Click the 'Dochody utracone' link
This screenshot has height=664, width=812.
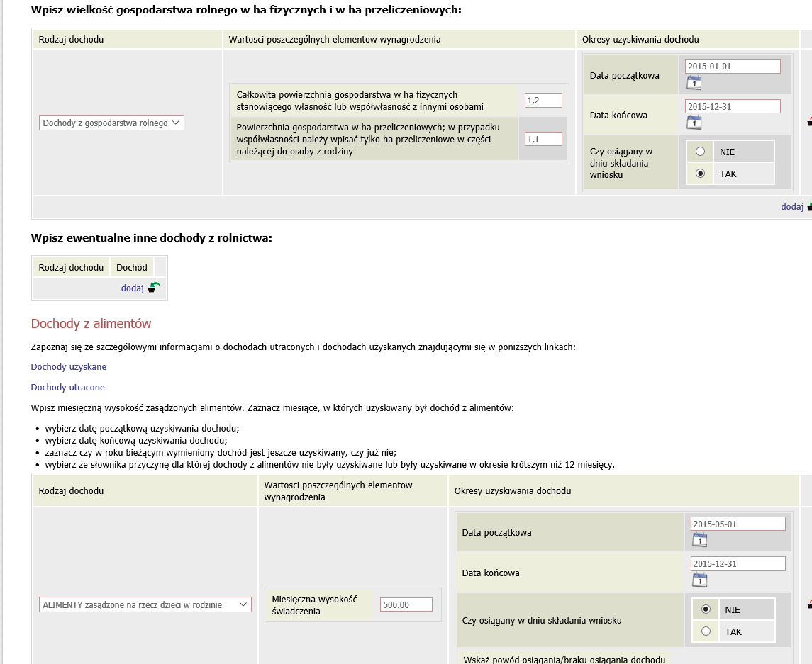[x=67, y=387]
